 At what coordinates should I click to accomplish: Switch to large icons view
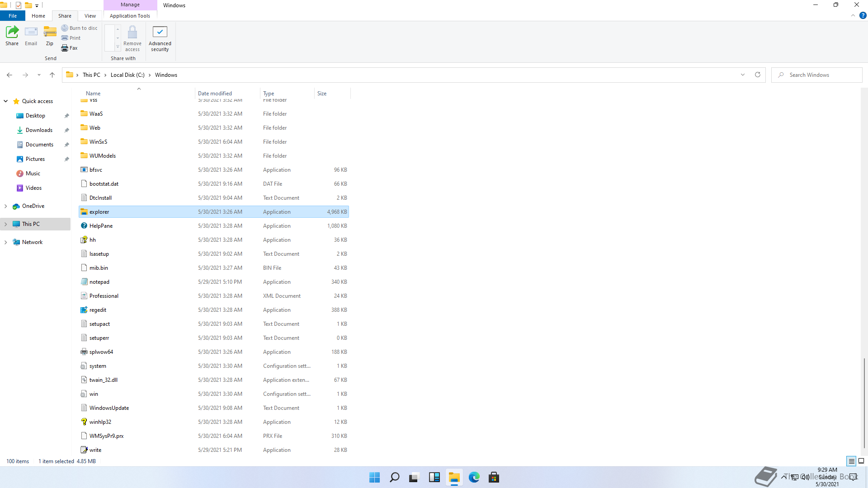click(861, 461)
